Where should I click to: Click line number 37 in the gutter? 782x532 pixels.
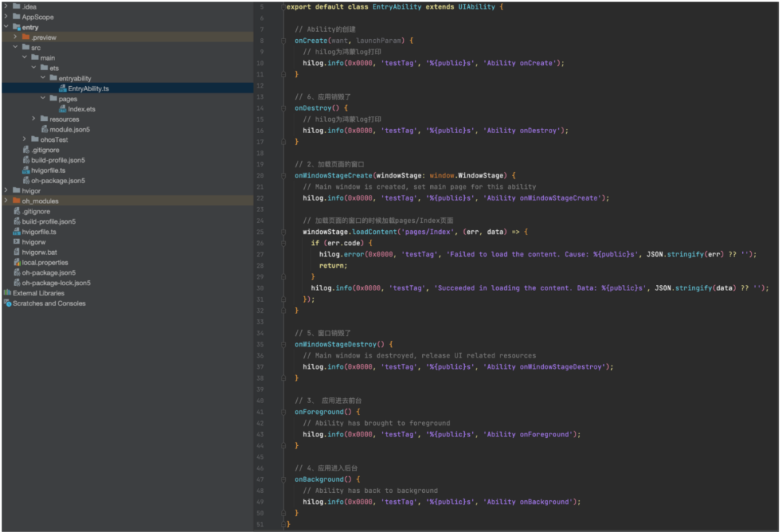(260, 367)
